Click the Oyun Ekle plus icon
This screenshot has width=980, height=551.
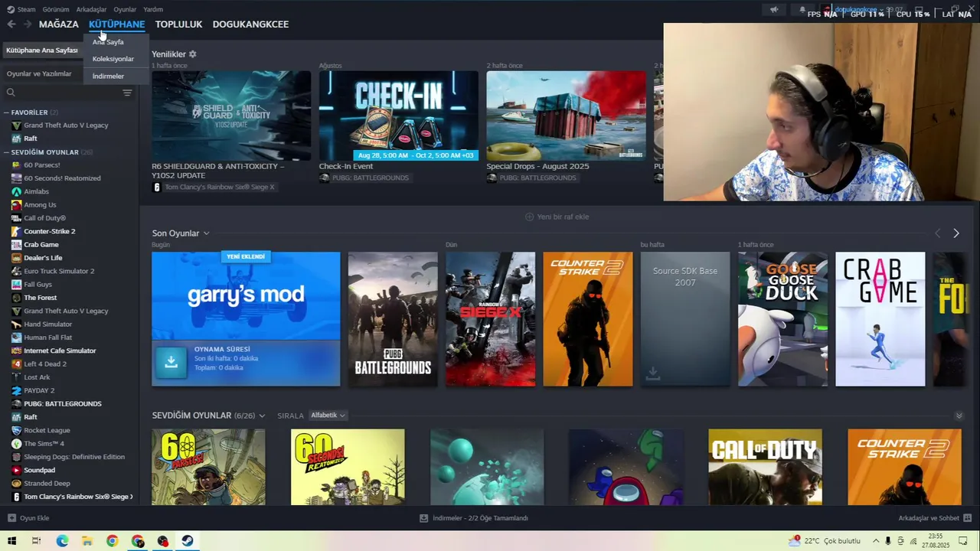[11, 518]
